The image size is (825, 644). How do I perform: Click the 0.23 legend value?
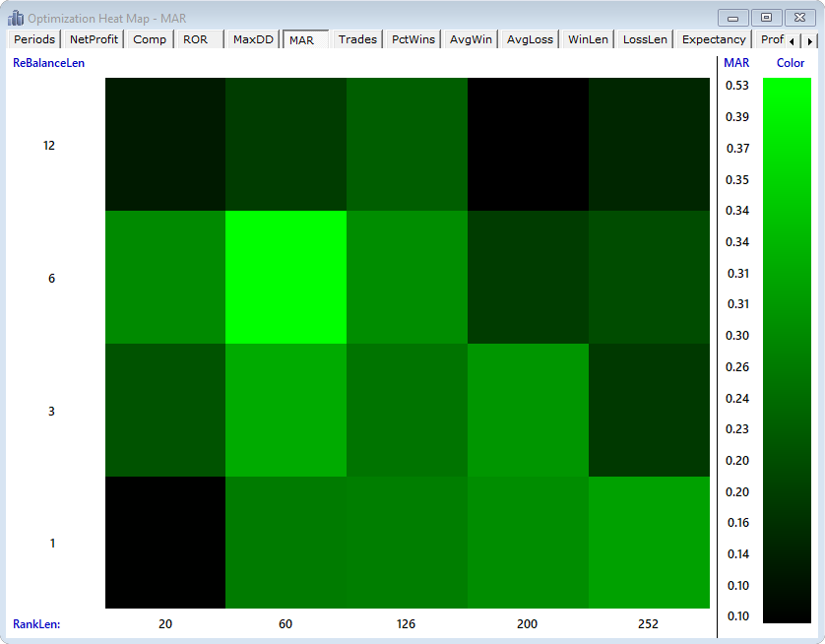point(737,429)
